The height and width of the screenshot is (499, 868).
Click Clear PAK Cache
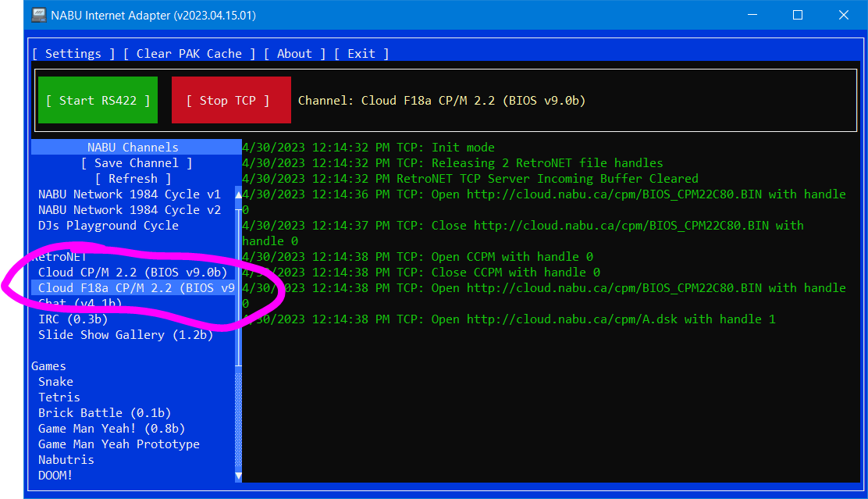pos(189,54)
